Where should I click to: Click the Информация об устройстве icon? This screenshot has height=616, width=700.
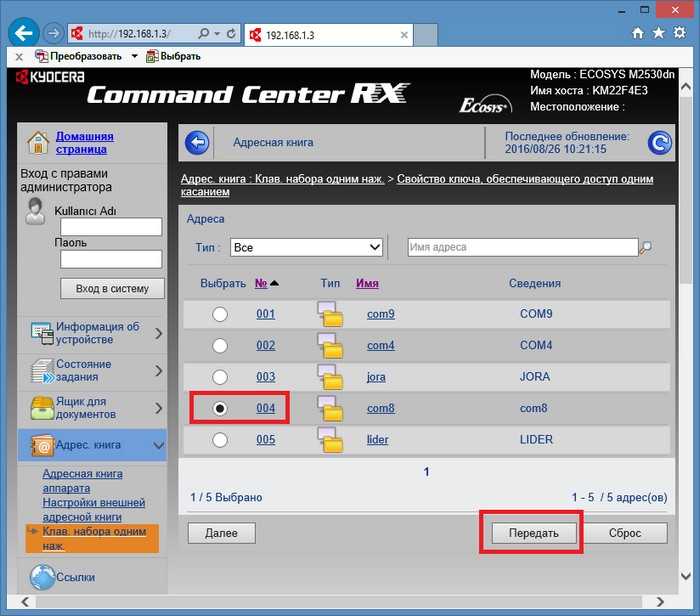coord(42,333)
